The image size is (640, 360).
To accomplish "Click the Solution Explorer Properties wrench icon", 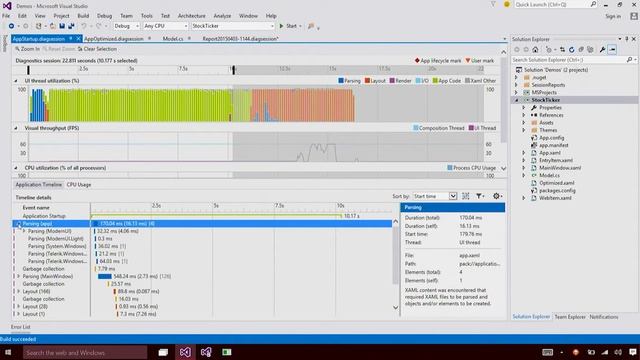I will point(602,49).
